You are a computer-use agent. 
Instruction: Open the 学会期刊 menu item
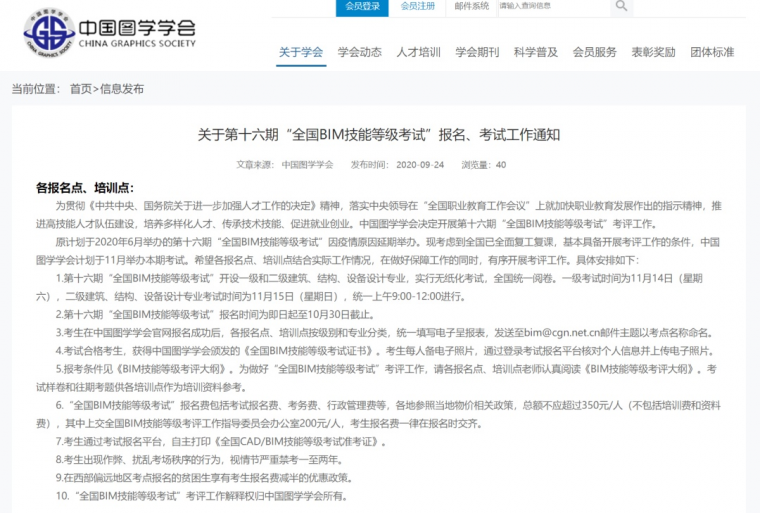(x=477, y=52)
